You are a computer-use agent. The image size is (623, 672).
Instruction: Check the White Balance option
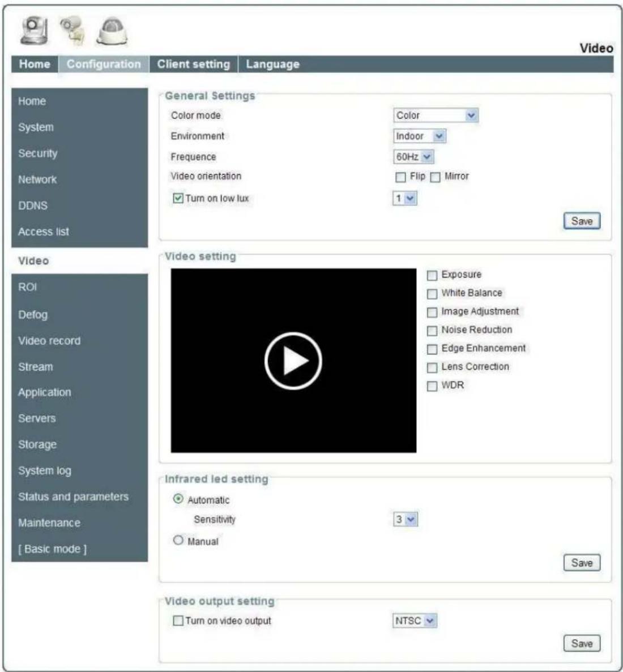point(432,294)
